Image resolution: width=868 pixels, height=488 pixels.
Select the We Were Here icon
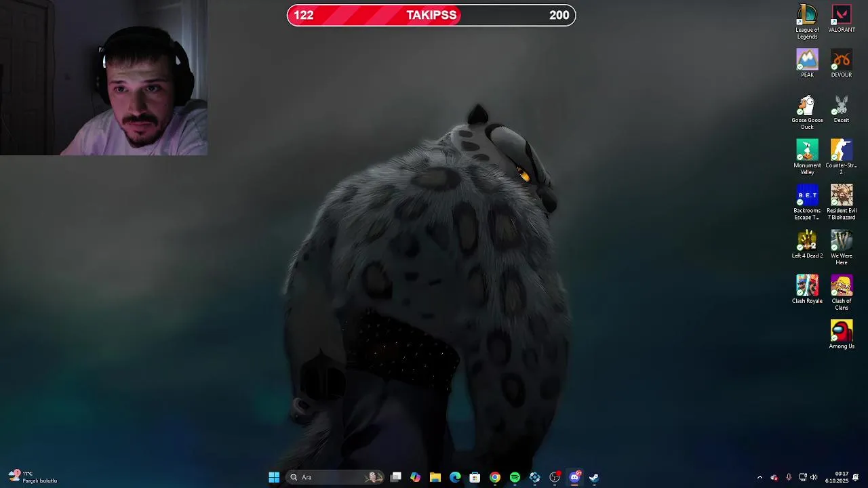[x=841, y=247]
